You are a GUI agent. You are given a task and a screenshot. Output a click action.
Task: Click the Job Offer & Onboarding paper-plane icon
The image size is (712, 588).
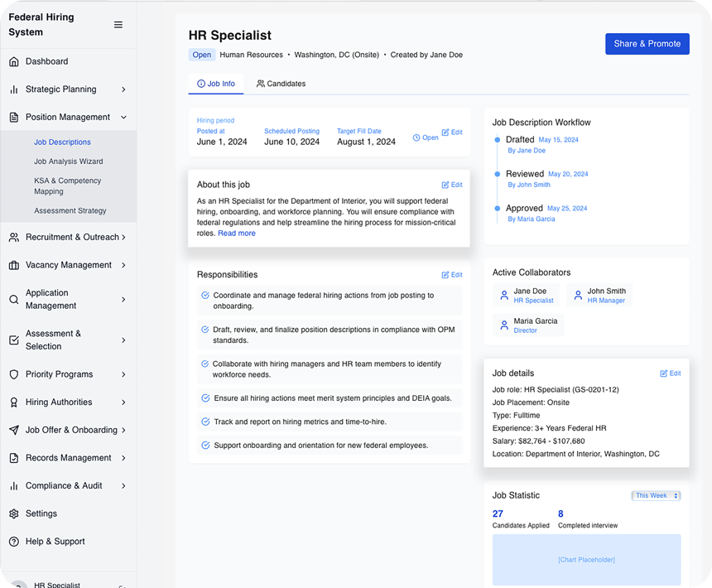(x=14, y=431)
